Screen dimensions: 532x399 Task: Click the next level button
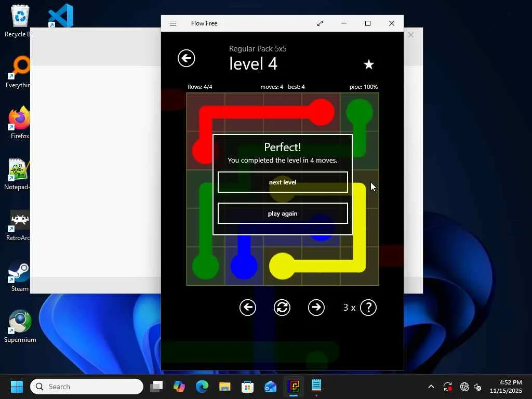(x=283, y=182)
